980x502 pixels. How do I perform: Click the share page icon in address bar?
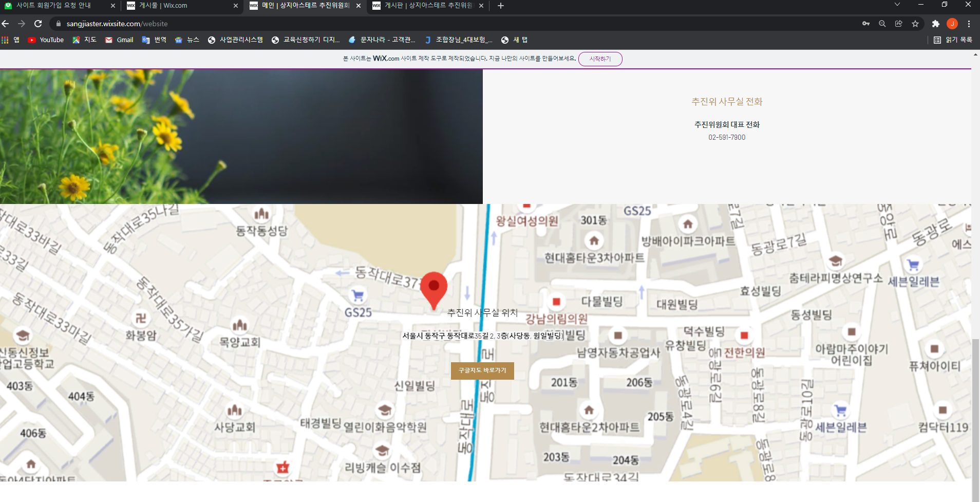[x=898, y=23]
